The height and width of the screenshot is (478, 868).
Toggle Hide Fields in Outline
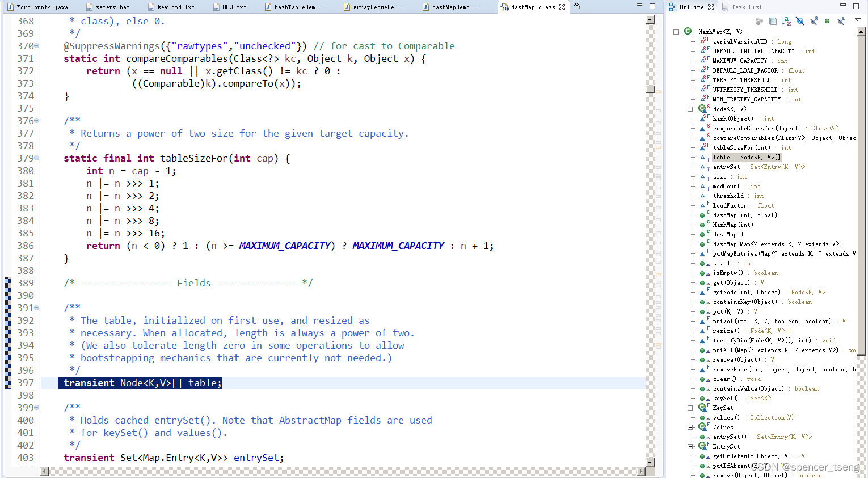pyautogui.click(x=800, y=21)
